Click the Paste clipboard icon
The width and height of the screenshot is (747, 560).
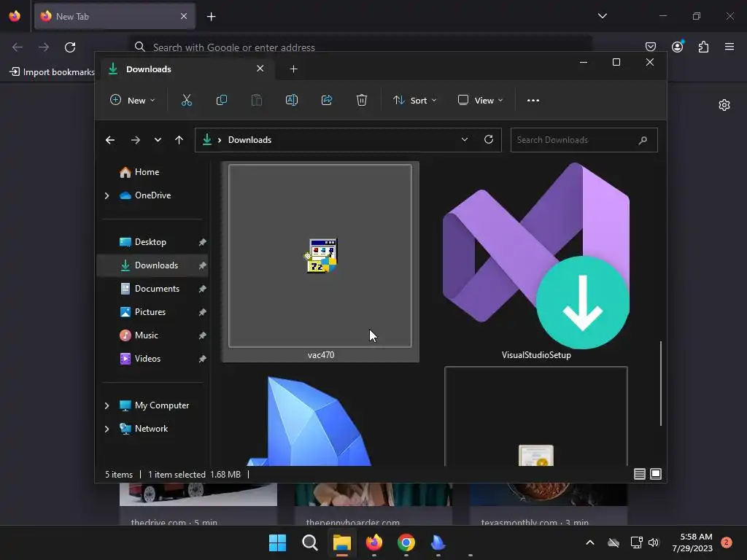(256, 100)
